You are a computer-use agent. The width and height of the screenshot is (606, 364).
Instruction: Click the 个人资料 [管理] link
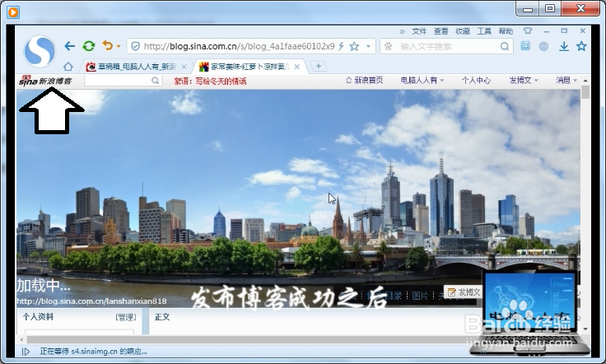pos(126,317)
